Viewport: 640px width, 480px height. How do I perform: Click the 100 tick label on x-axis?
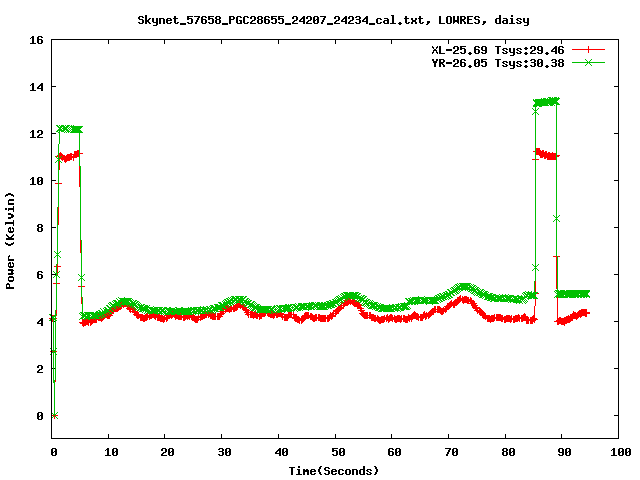pos(619,452)
